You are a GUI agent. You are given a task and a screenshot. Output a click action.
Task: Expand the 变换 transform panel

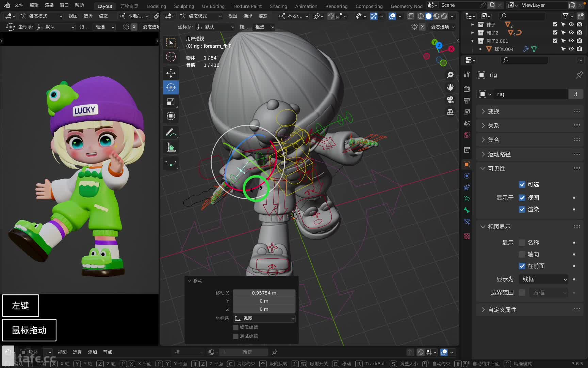530,111
